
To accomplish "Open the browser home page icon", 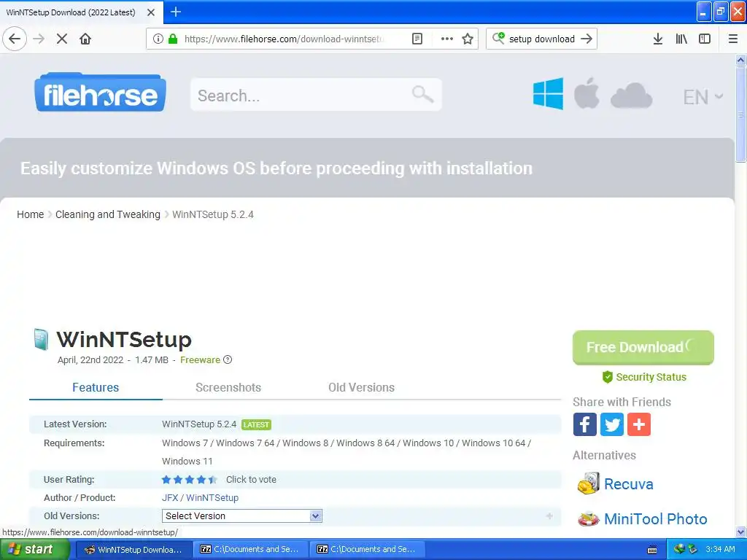I will 85,39.
